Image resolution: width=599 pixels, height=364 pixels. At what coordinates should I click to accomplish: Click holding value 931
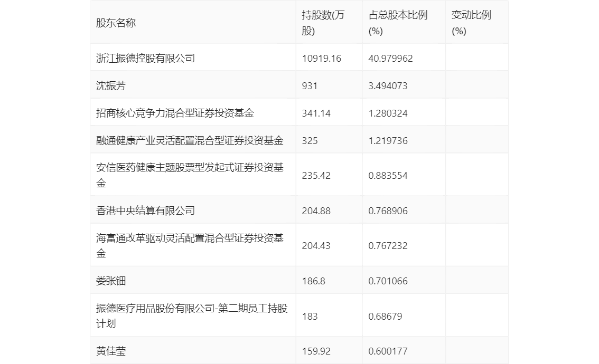pyautogui.click(x=310, y=86)
